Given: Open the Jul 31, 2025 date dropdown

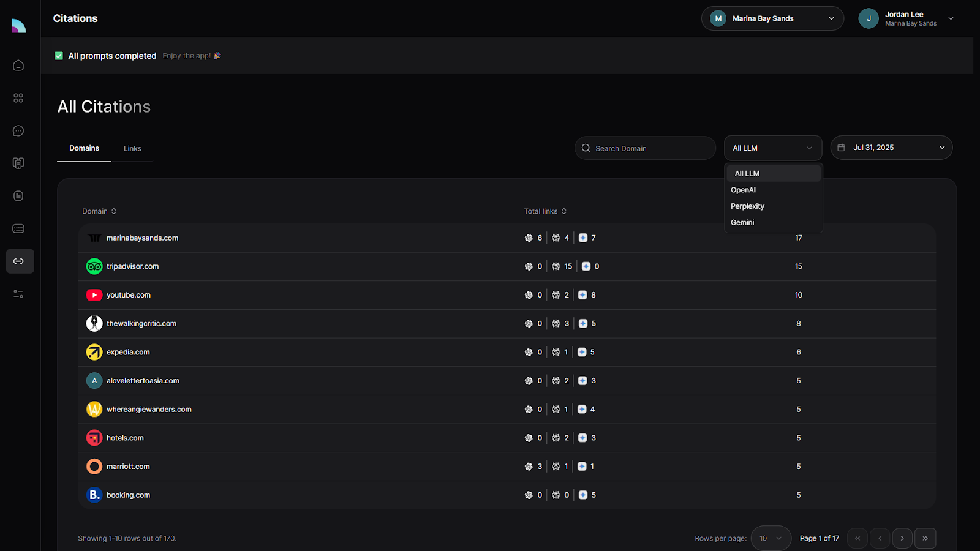Looking at the screenshot, I should [x=891, y=148].
